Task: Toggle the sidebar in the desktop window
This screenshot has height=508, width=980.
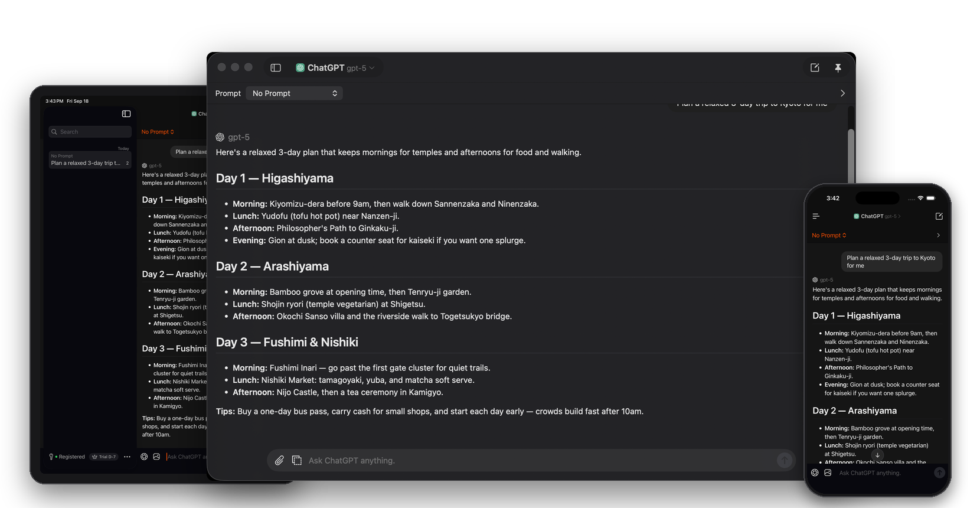Action: pyautogui.click(x=276, y=68)
